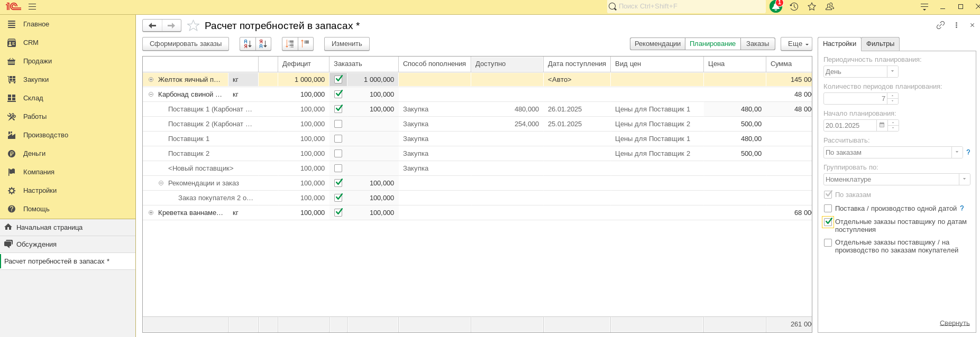
Task: Open the form's three-dot menu
Action: click(956, 25)
